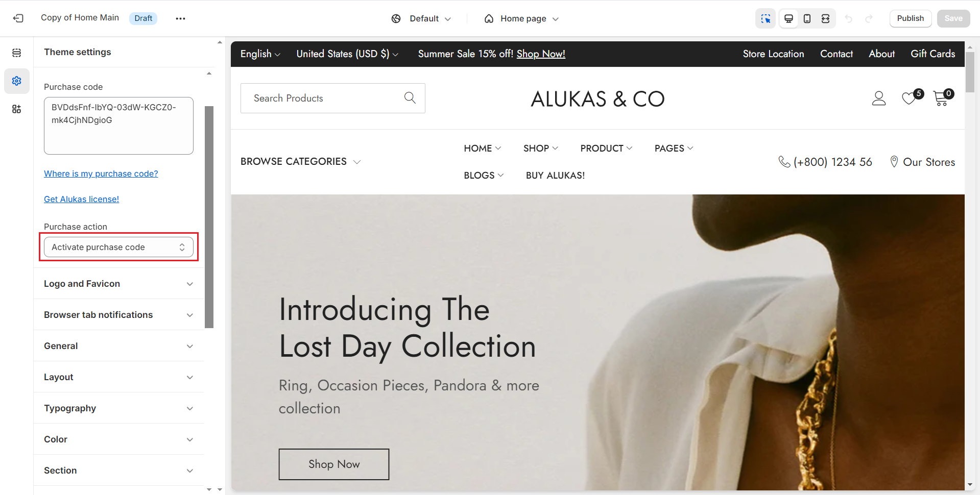This screenshot has width=980, height=495.
Task: Expand the Logo and Favicon section
Action: 118,284
